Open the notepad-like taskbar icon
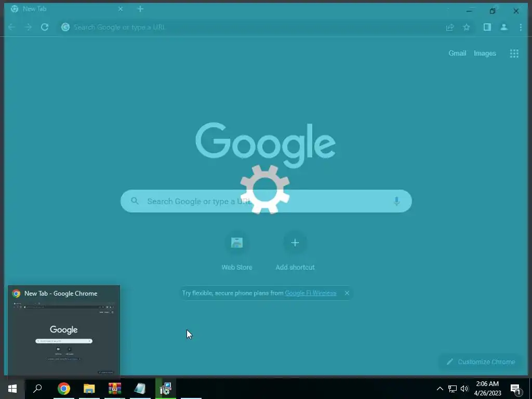Viewport: 532px width, 399px height. [140, 389]
